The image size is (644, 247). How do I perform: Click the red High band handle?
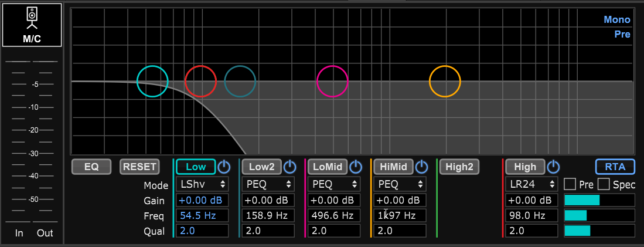(200, 82)
